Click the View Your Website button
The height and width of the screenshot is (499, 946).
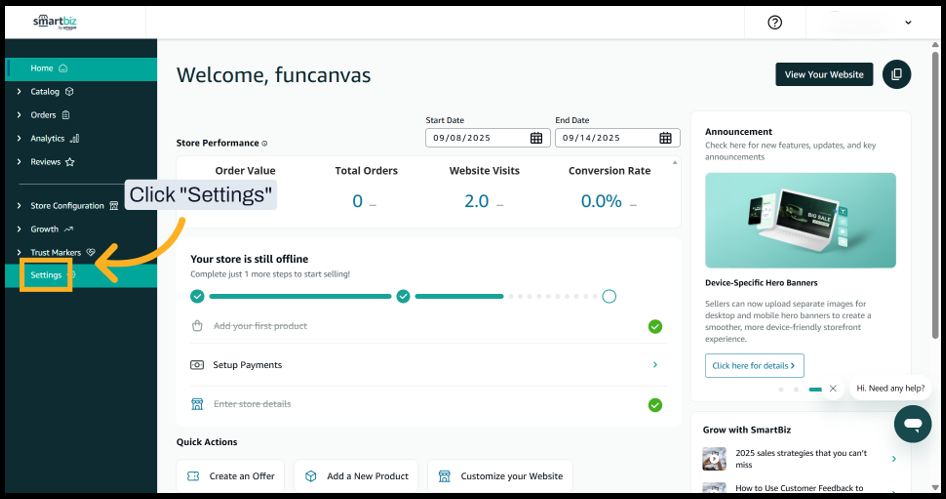824,74
